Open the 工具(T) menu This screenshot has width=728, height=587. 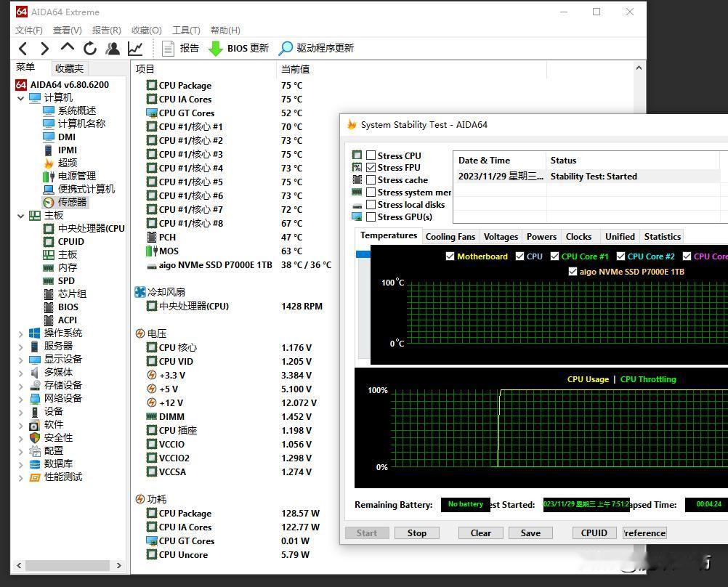(x=186, y=31)
